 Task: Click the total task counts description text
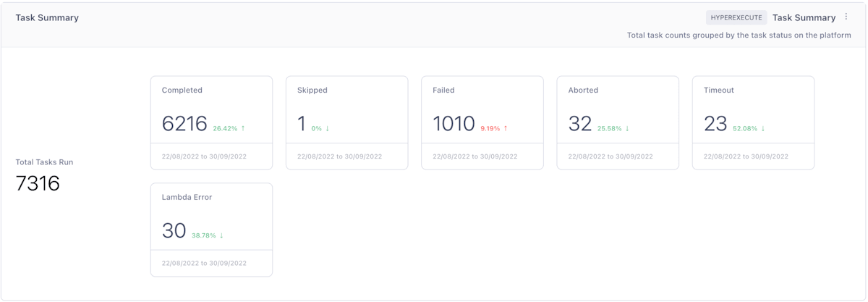739,35
